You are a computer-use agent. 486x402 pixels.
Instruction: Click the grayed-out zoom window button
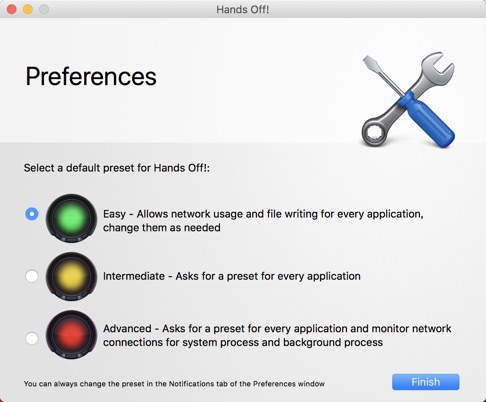pos(44,9)
